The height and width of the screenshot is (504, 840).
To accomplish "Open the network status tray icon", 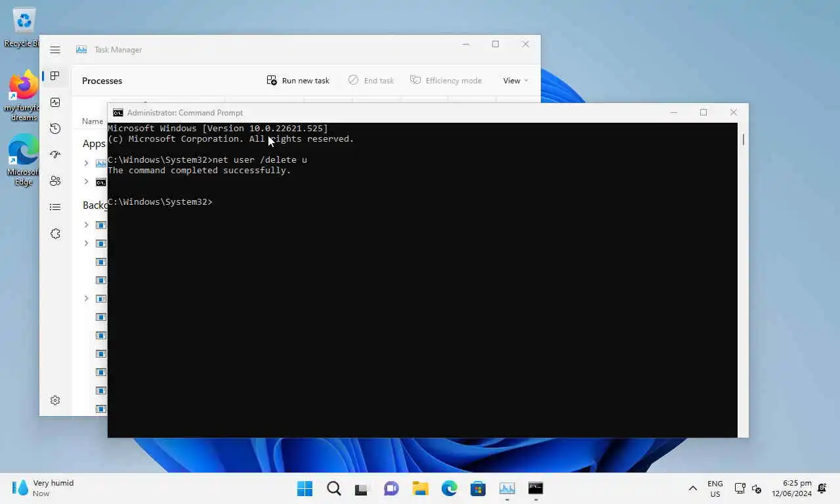I will tap(740, 488).
